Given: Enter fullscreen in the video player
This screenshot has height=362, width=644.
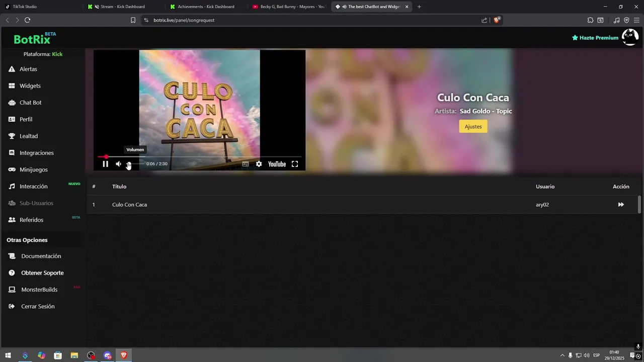Looking at the screenshot, I should (x=295, y=164).
